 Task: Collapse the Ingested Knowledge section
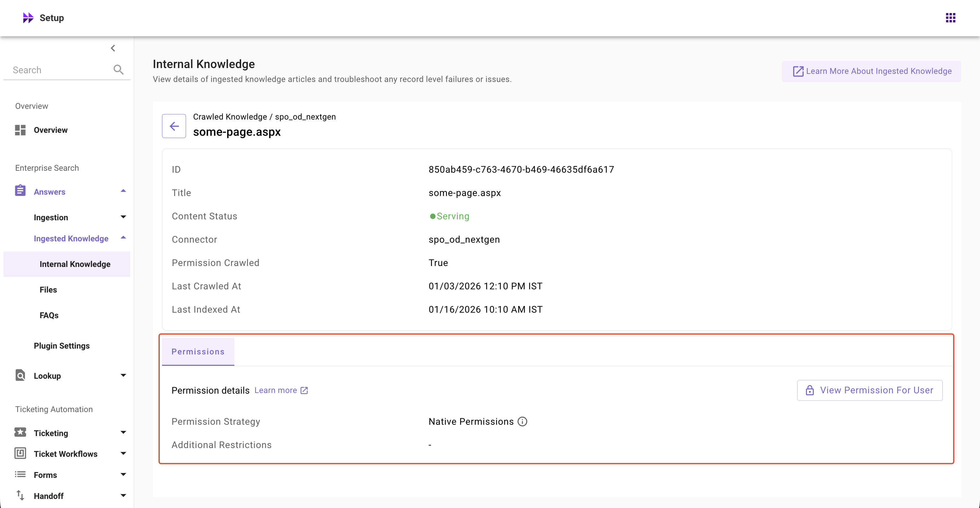click(x=123, y=238)
